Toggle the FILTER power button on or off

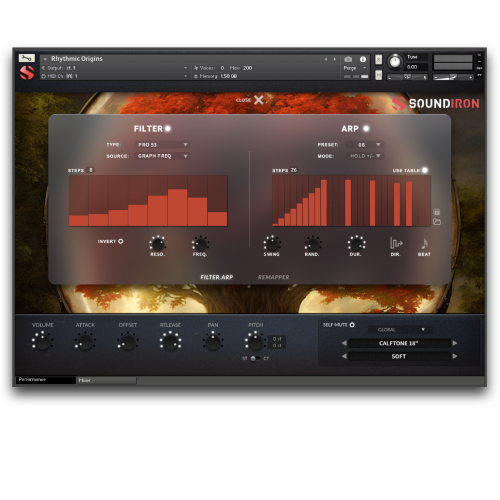(168, 128)
